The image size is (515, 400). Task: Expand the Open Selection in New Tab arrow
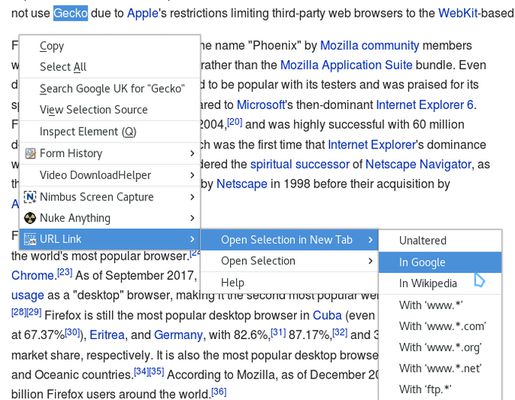(370, 240)
